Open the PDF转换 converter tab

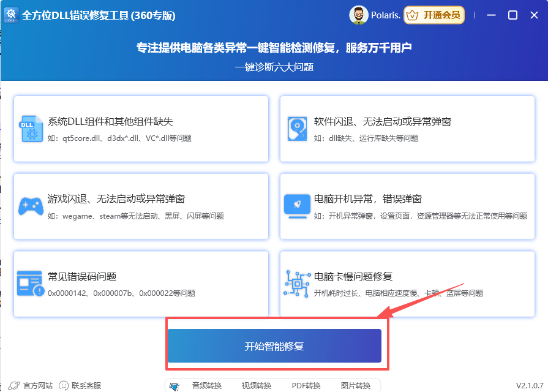307,385
